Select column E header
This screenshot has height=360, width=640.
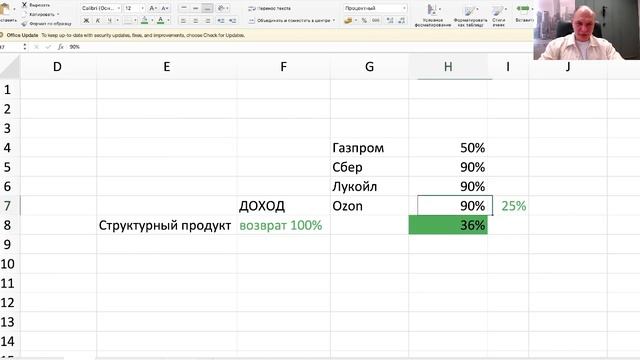pos(167,67)
